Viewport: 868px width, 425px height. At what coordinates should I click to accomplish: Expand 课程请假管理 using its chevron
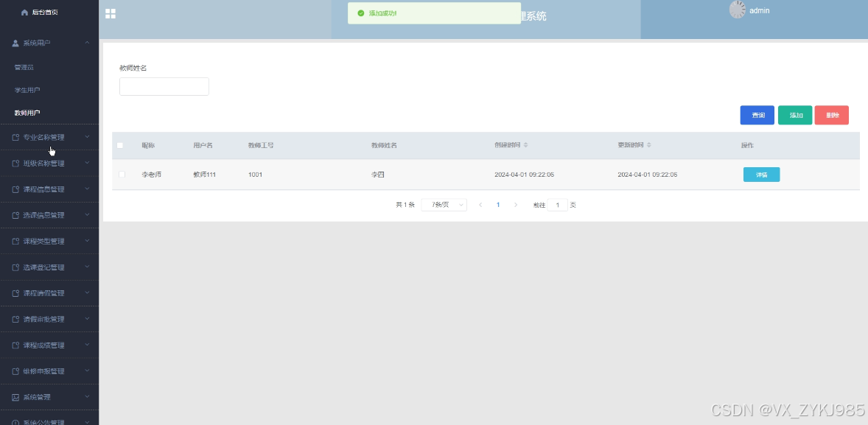point(87,293)
